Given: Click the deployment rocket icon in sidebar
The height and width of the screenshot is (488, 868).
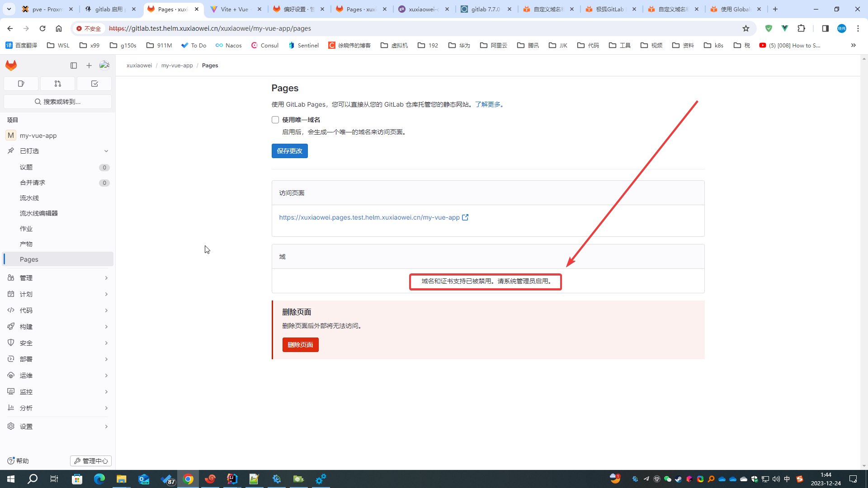Looking at the screenshot, I should coord(11,326).
